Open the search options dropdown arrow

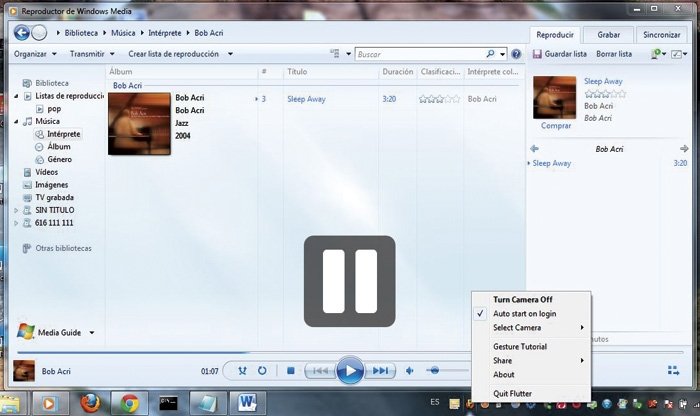[503, 54]
